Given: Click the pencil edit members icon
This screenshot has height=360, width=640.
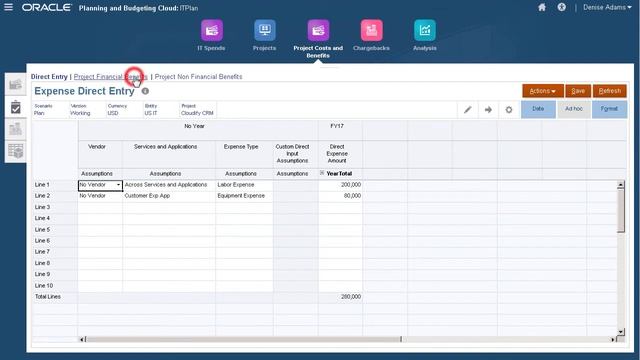Looking at the screenshot, I should click(467, 109).
